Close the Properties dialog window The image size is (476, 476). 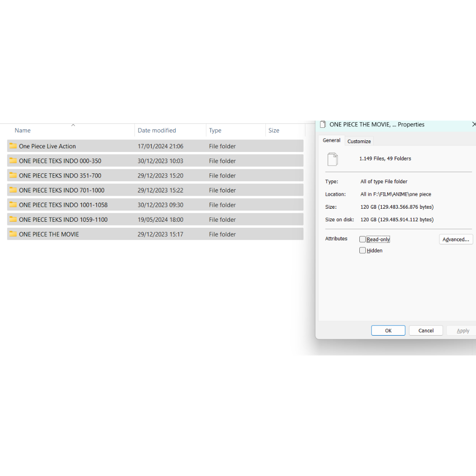pyautogui.click(x=473, y=125)
